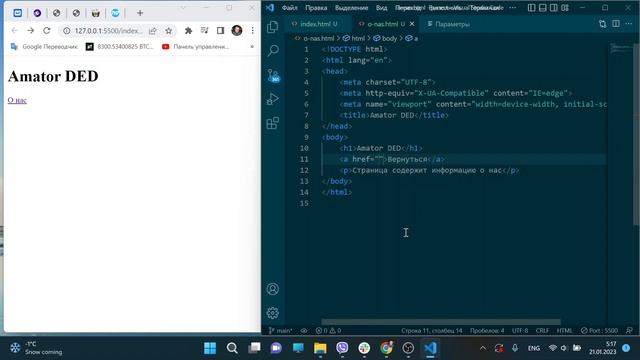This screenshot has width=640, height=360.
Task: Click the main branch indicator in status bar
Action: [280, 331]
